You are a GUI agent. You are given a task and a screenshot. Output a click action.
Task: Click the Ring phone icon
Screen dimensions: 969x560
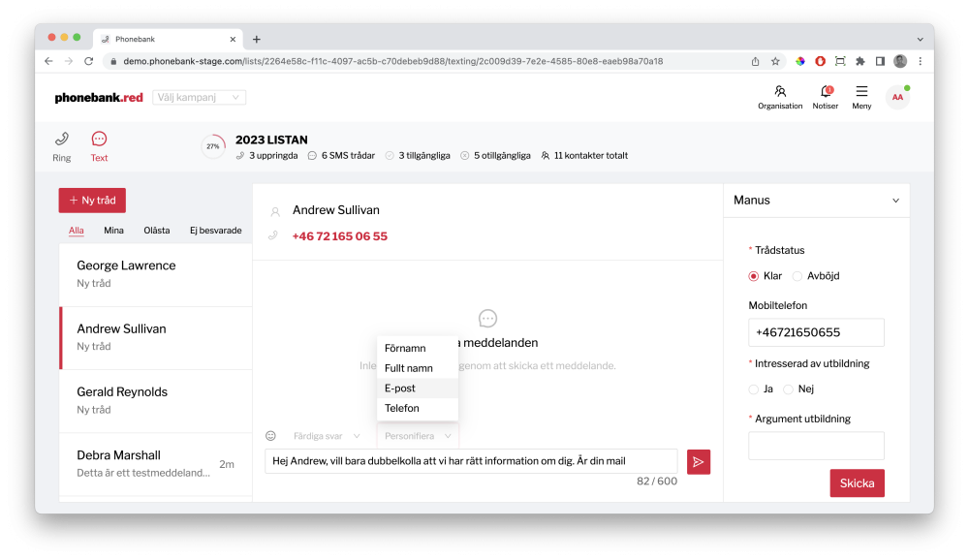[62, 140]
